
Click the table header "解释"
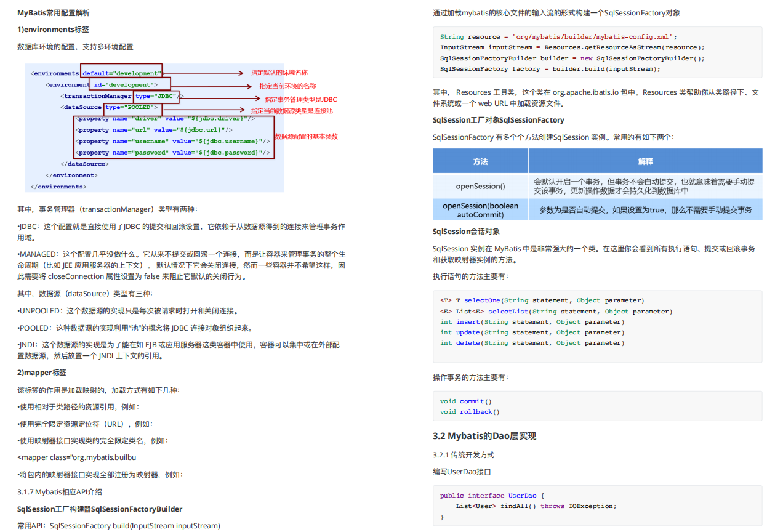(x=646, y=161)
